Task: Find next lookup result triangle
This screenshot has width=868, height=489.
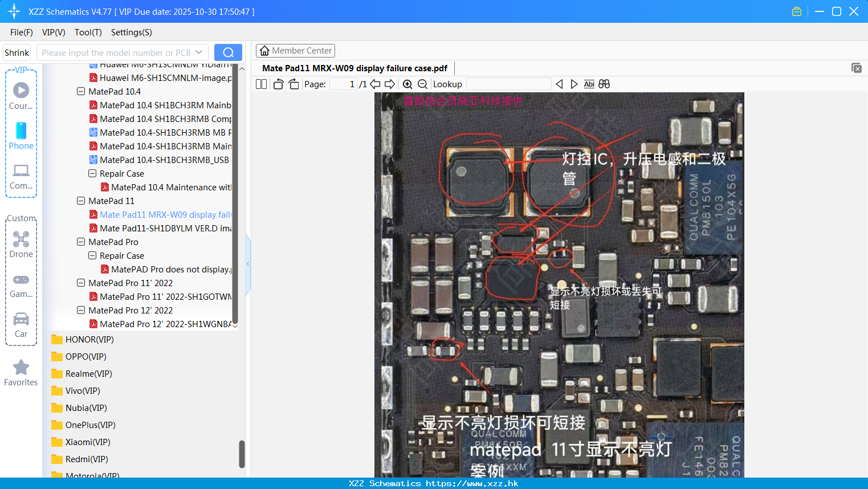Action: point(574,84)
